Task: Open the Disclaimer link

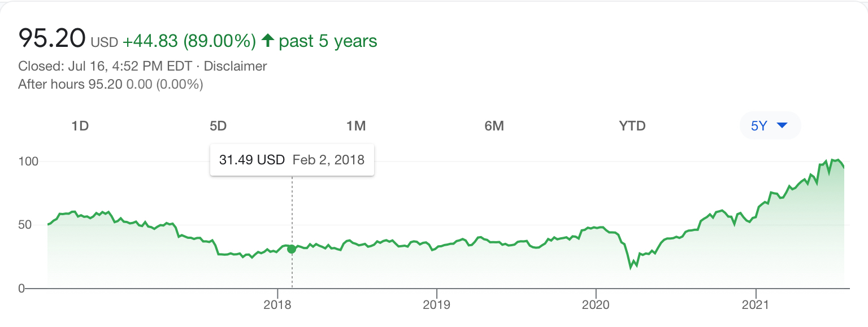Action: [235, 66]
